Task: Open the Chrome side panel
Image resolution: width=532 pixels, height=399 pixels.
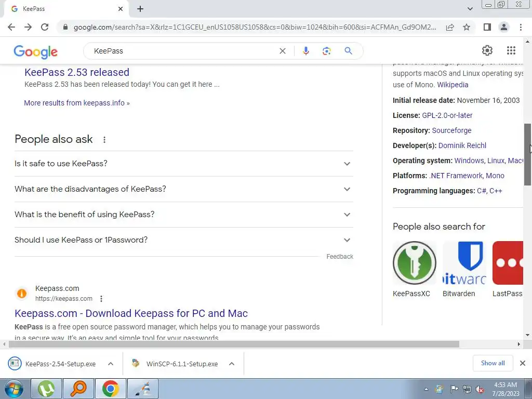Action: [x=487, y=27]
